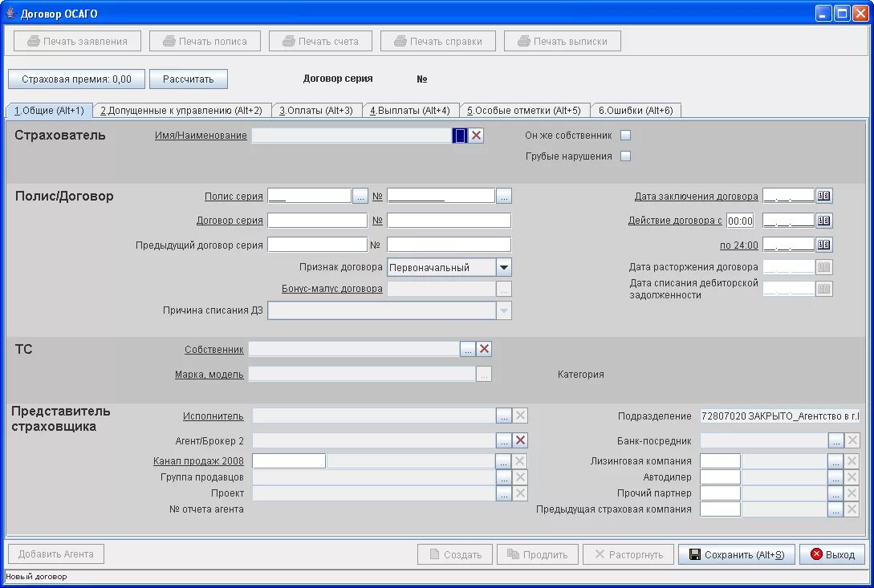The width and height of the screenshot is (874, 588).
Task: Clear Банк-посредник field with X button
Action: (852, 441)
